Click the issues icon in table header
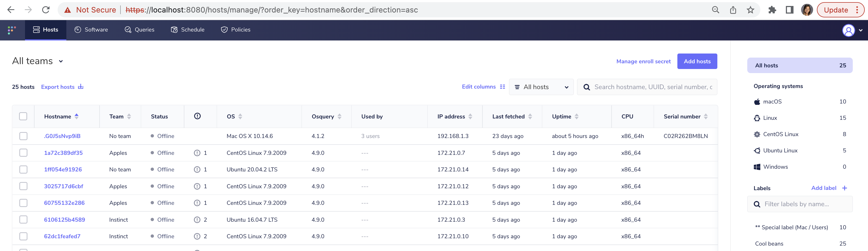The width and height of the screenshot is (868, 251). (197, 116)
